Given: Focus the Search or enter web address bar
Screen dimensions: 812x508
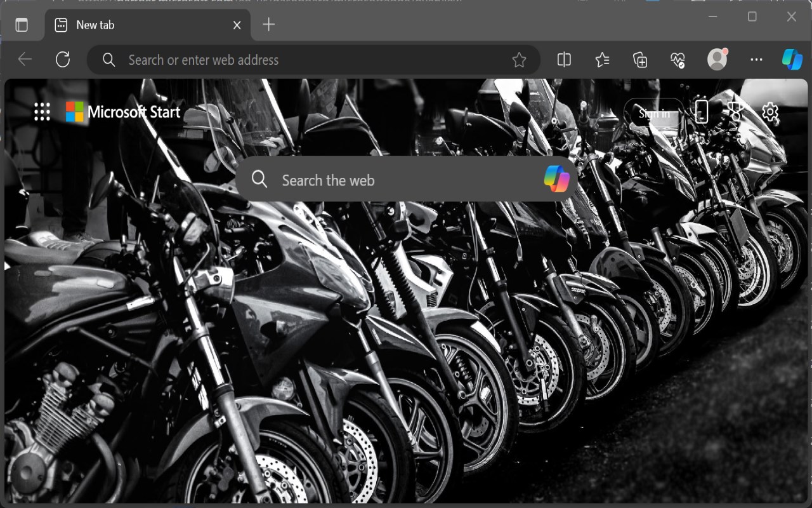Looking at the screenshot, I should tap(313, 60).
